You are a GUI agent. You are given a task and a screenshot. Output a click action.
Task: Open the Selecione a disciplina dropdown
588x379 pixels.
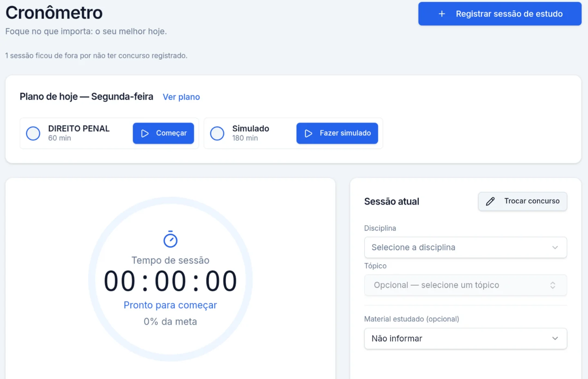465,247
